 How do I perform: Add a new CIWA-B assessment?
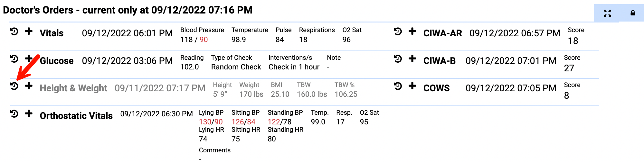(x=412, y=59)
